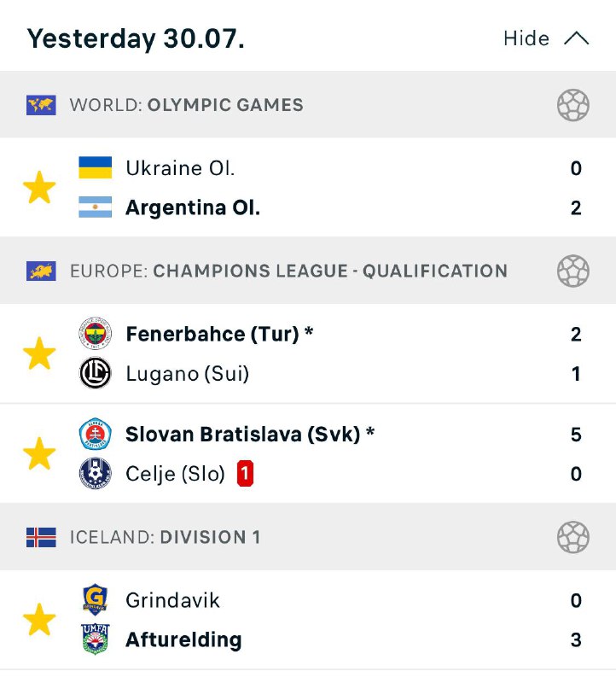
Task: Toggle favorite star for Slovan Bratislava vs Celje
Action: [x=39, y=453]
